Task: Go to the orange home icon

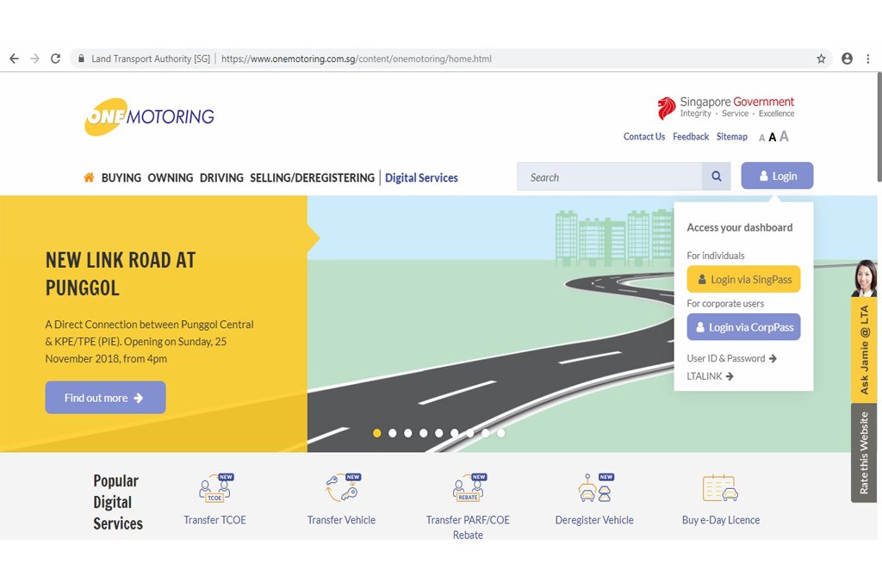Action: click(x=89, y=177)
